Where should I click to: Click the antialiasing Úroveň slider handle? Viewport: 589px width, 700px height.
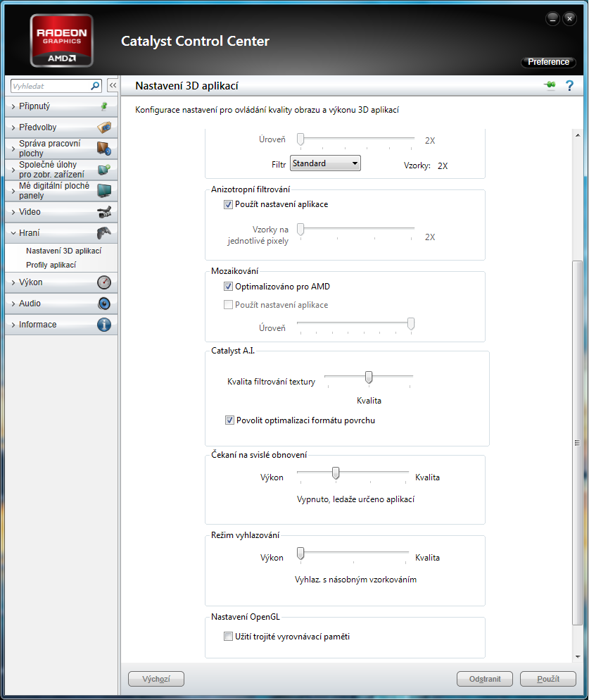300,139
